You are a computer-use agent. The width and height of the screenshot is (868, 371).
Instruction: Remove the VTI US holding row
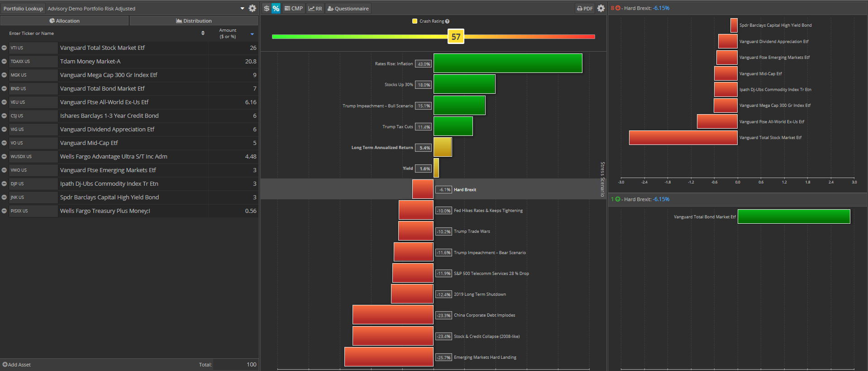[x=4, y=48]
